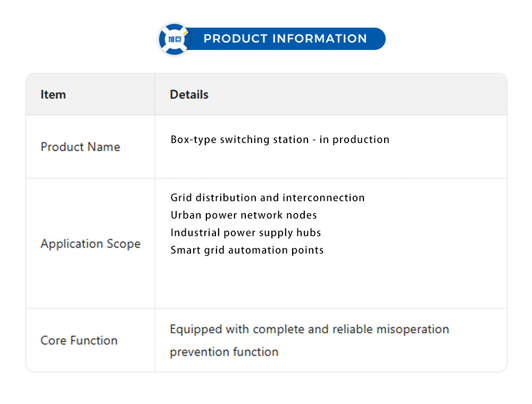Click the 'prevention function' text line
Image resolution: width=532 pixels, height=404 pixels.
pyautogui.click(x=224, y=352)
